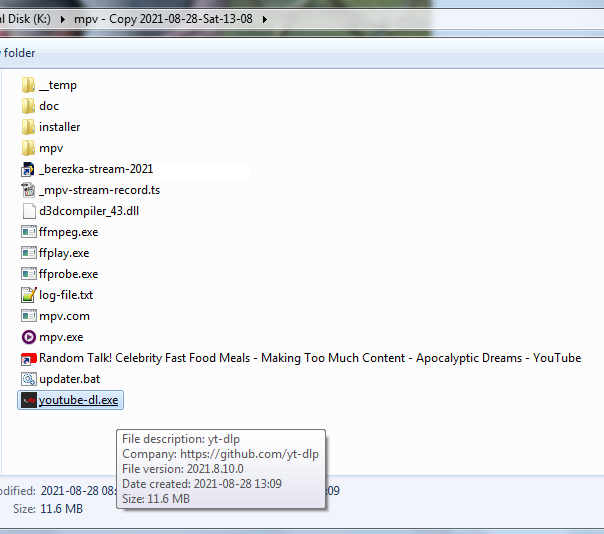Image resolution: width=604 pixels, height=534 pixels.
Task: Click the modified date value in details pane
Action: pos(78,491)
